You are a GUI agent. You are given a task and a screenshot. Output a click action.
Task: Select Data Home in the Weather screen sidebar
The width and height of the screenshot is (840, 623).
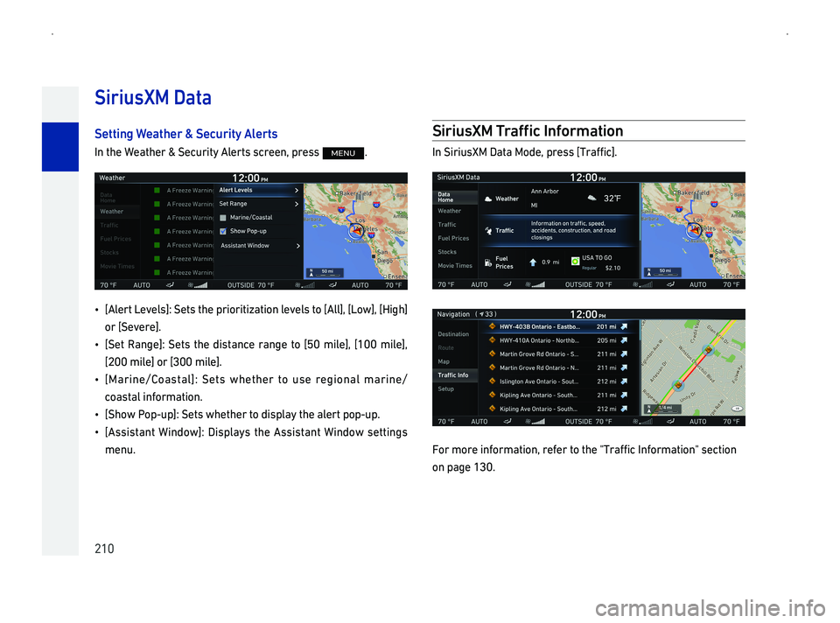tap(107, 198)
